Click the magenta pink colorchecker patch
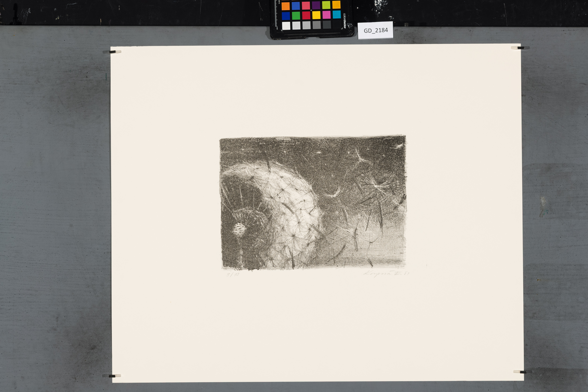 (326, 15)
